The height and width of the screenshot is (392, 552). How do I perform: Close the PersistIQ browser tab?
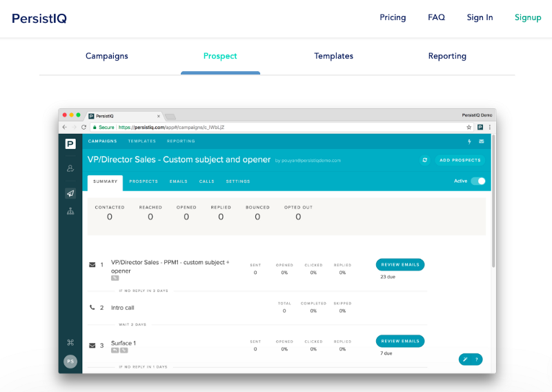159,116
